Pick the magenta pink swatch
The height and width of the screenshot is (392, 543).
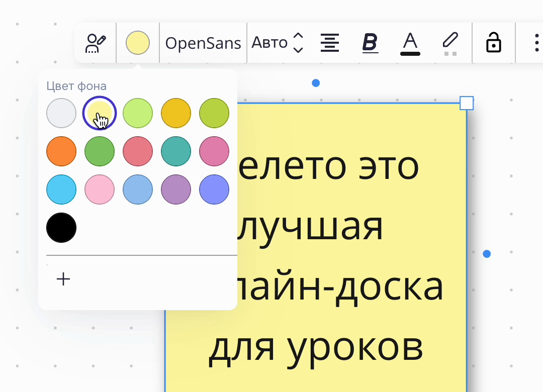[214, 151]
